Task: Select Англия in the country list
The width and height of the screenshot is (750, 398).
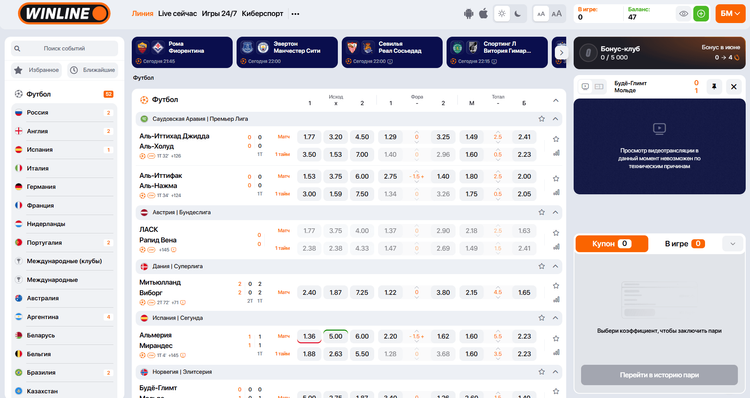Action: coord(64,131)
